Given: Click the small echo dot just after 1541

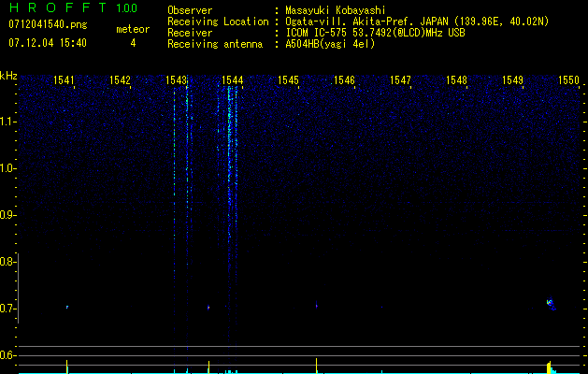Looking at the screenshot, I should click(x=67, y=307).
